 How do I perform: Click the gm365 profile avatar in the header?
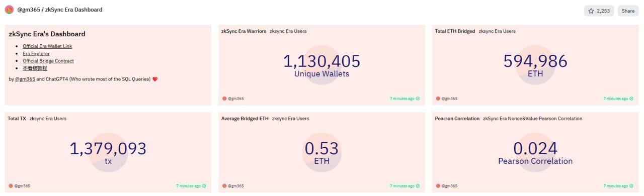coord(9,10)
